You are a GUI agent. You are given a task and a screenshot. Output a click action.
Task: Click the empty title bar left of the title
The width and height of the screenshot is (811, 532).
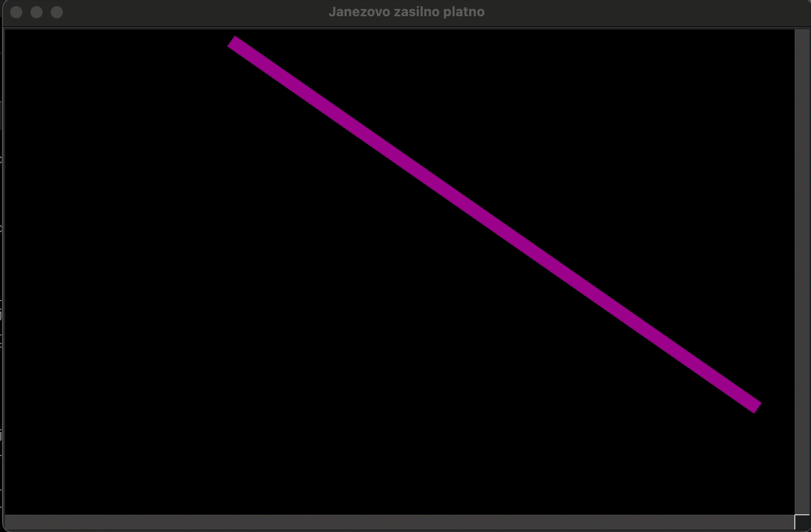[x=193, y=12]
